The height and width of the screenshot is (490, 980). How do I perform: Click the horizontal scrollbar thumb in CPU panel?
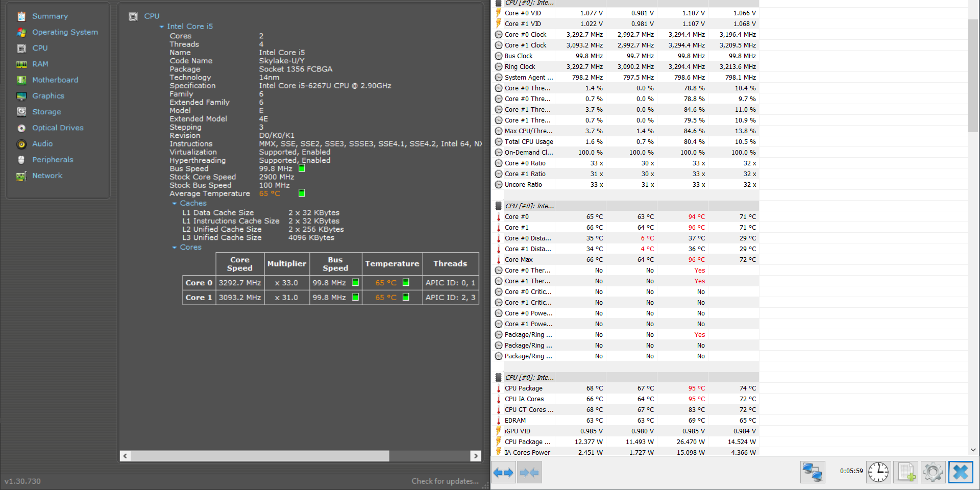(x=260, y=456)
